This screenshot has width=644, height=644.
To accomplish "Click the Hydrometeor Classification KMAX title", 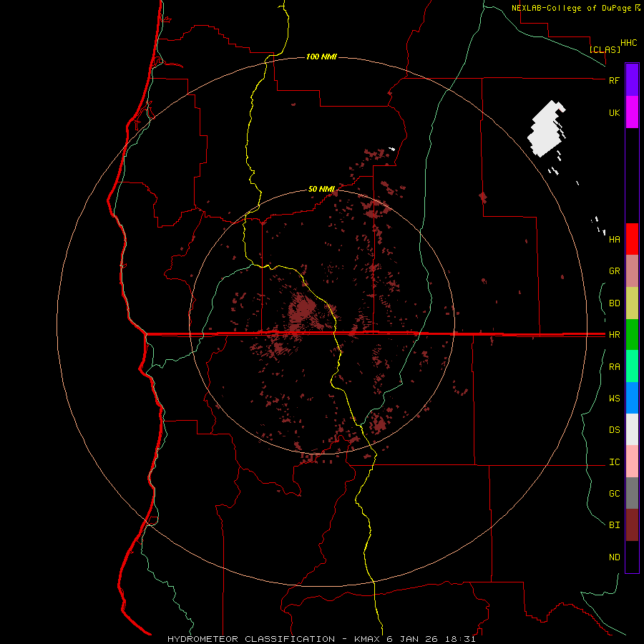I will [x=321, y=639].
